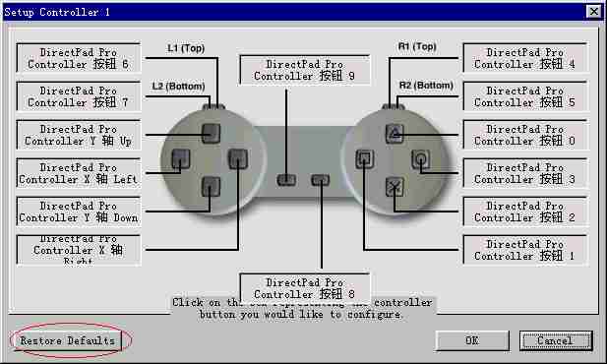Confirm the setup with the OK button
The height and width of the screenshot is (364, 607).
pos(472,340)
